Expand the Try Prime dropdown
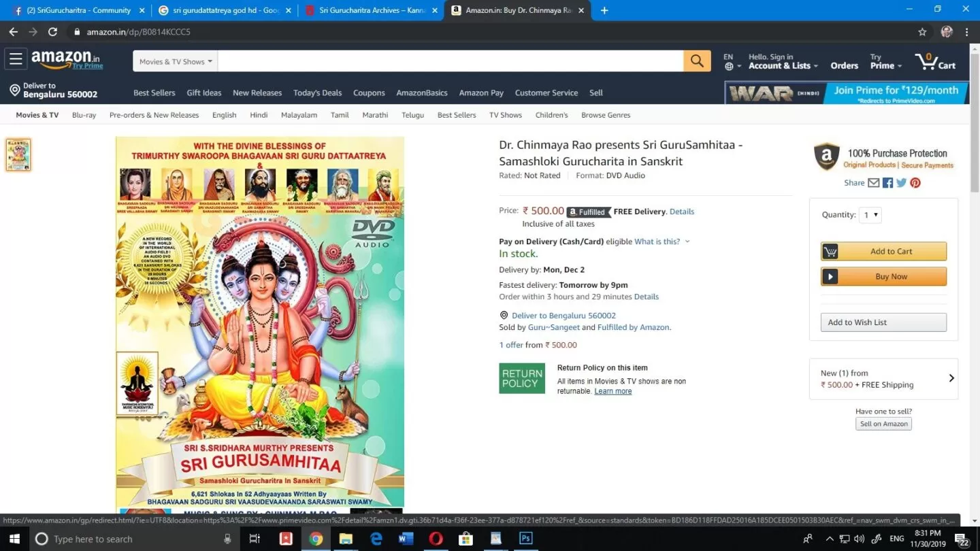 885,61
